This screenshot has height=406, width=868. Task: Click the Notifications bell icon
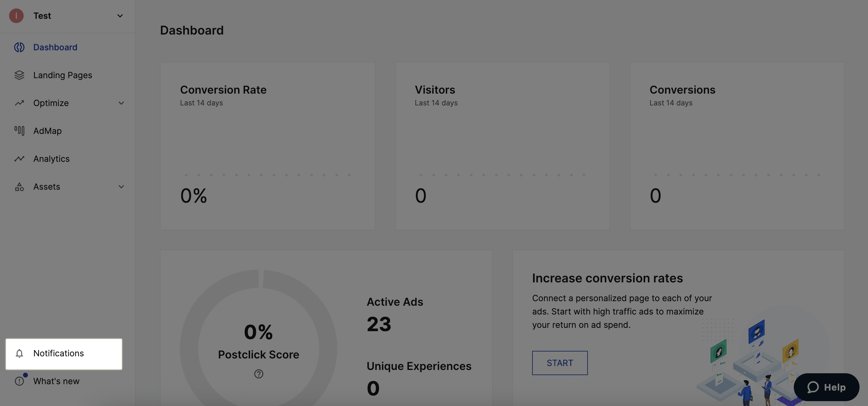[x=19, y=353]
